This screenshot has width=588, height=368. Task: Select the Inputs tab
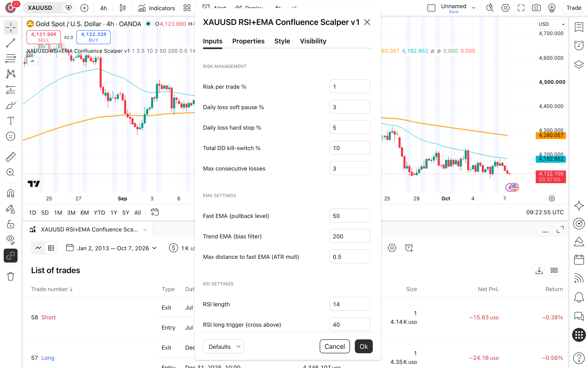tap(213, 41)
